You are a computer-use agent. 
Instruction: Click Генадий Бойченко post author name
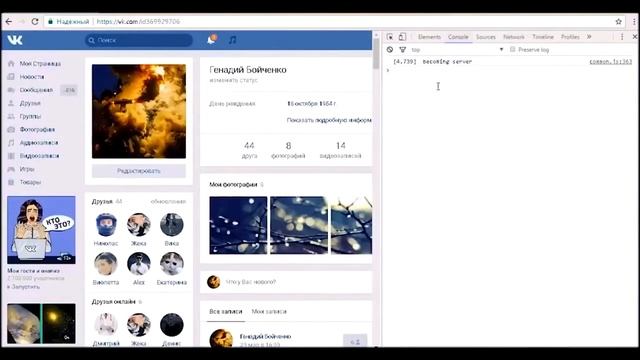tap(265, 337)
